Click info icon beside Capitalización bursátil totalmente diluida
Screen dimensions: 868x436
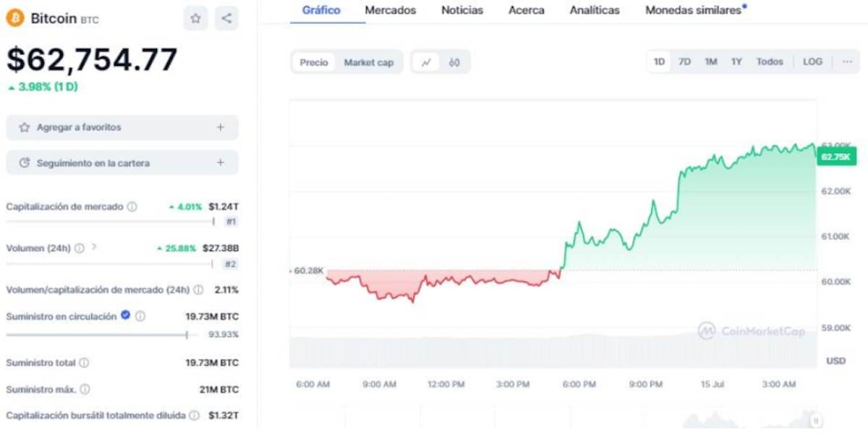pyautogui.click(x=194, y=416)
